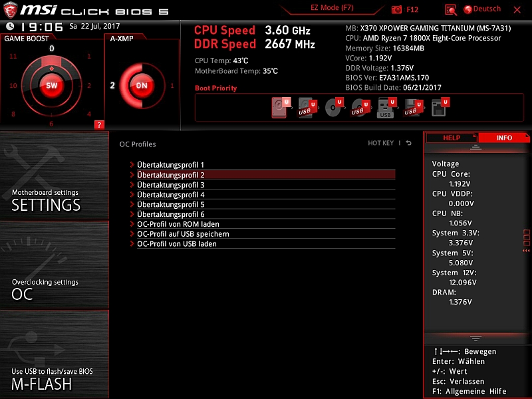Open the BIOS search magnifier icon
The width and height of the screenshot is (532, 399).
coord(451,10)
